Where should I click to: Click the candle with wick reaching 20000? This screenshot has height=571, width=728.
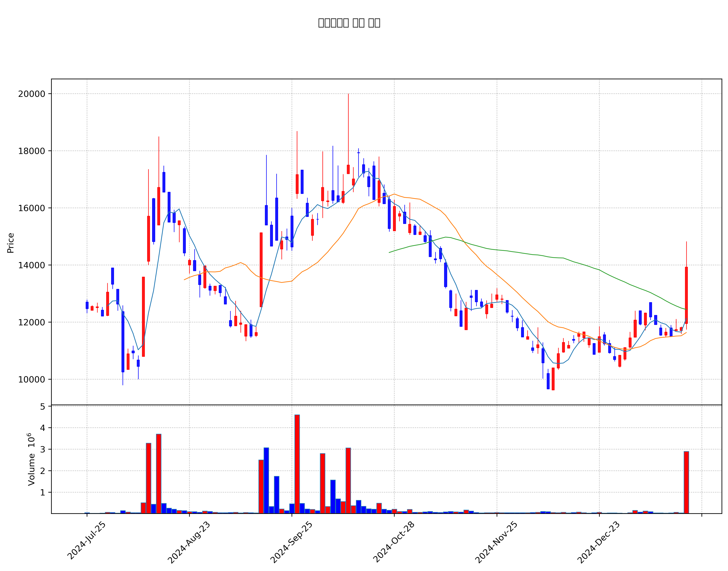[348, 169]
